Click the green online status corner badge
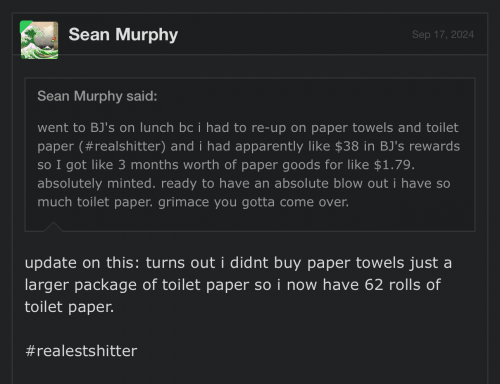The height and width of the screenshot is (384, 500). [24, 26]
